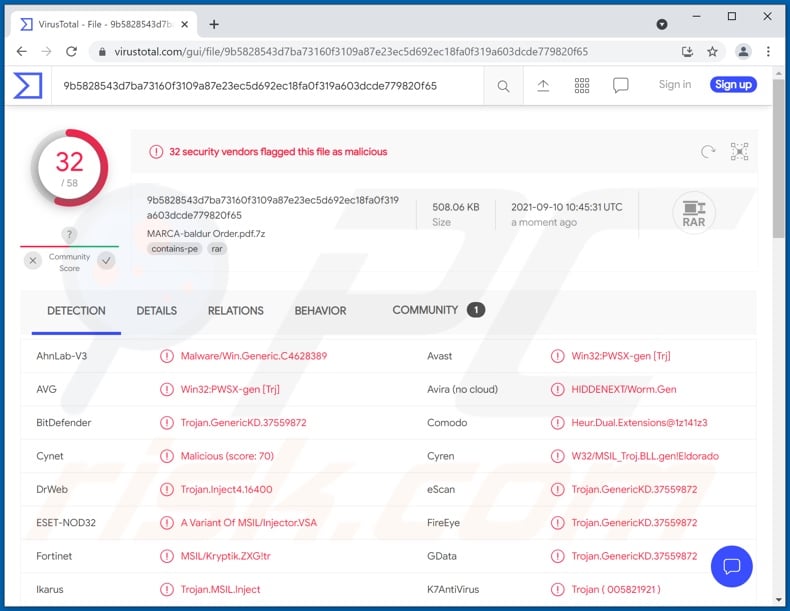790x611 pixels.
Task: Click the community score question mark
Action: pyautogui.click(x=70, y=235)
